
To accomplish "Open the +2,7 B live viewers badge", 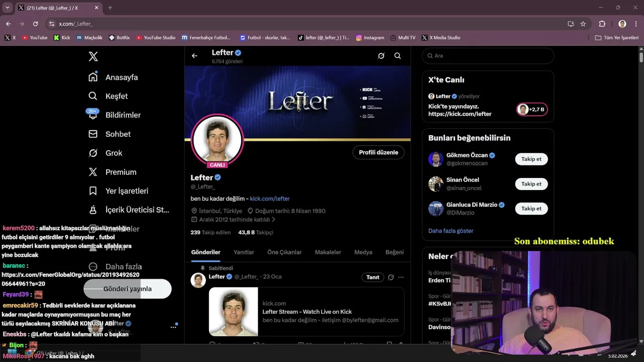I will pyautogui.click(x=532, y=109).
